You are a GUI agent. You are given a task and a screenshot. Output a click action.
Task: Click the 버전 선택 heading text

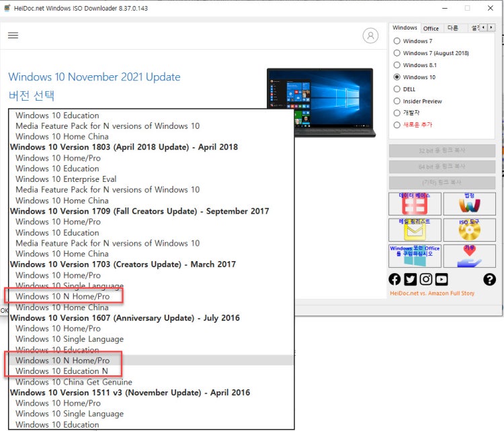click(31, 95)
